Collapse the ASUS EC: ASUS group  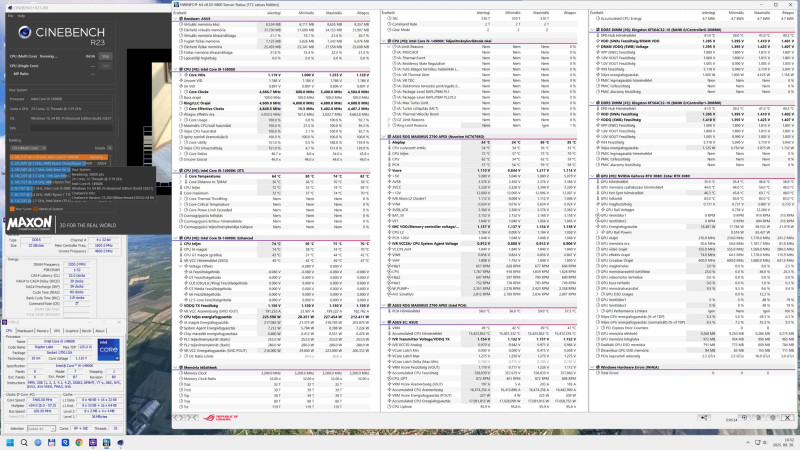pos(384,322)
